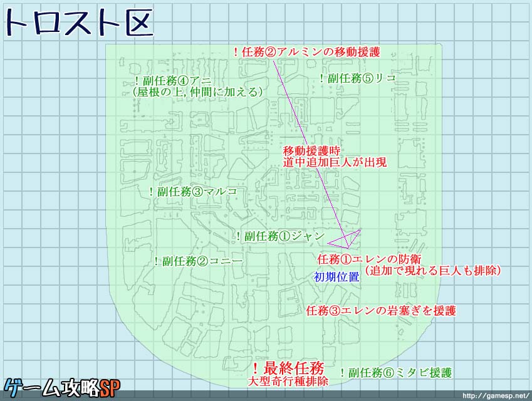Click the (追加で現れる巨人も排除) note
Image resolution: width=532 pixels, height=401 pixels.
[433, 271]
